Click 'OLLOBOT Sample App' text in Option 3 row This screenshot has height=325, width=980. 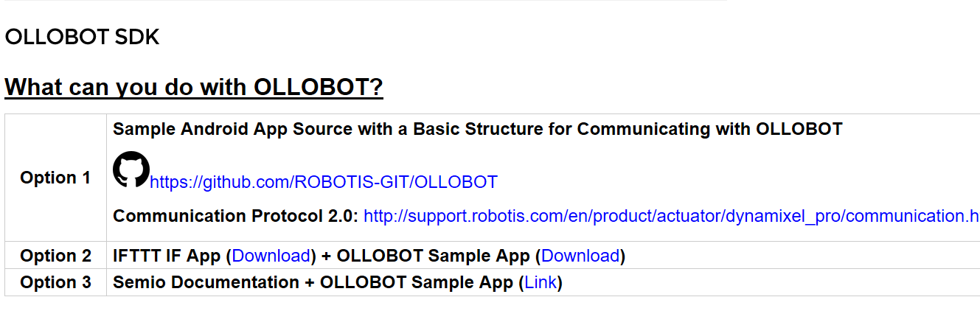(x=417, y=282)
